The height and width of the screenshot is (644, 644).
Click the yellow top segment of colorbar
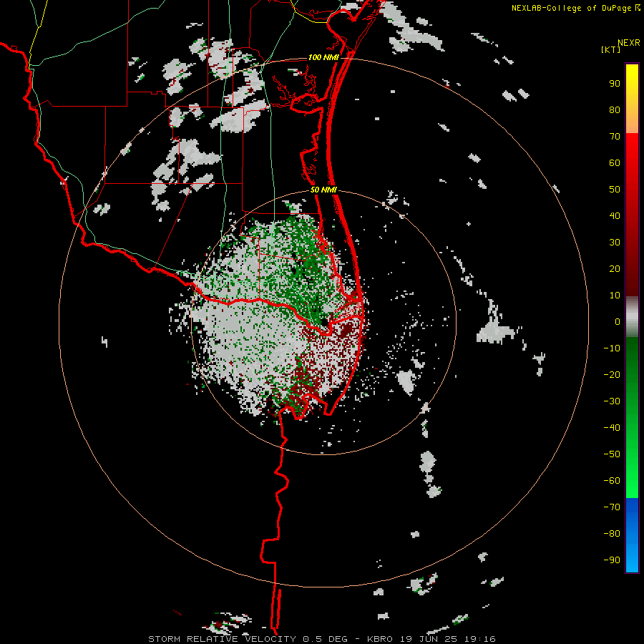632,99
